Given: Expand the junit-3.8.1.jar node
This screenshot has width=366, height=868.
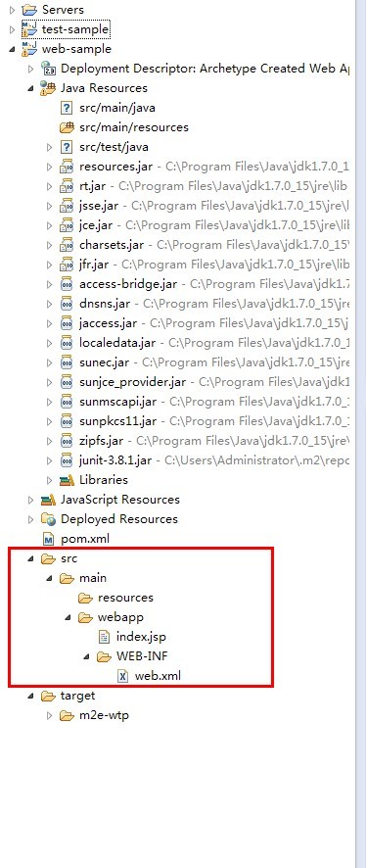Looking at the screenshot, I should (49, 460).
